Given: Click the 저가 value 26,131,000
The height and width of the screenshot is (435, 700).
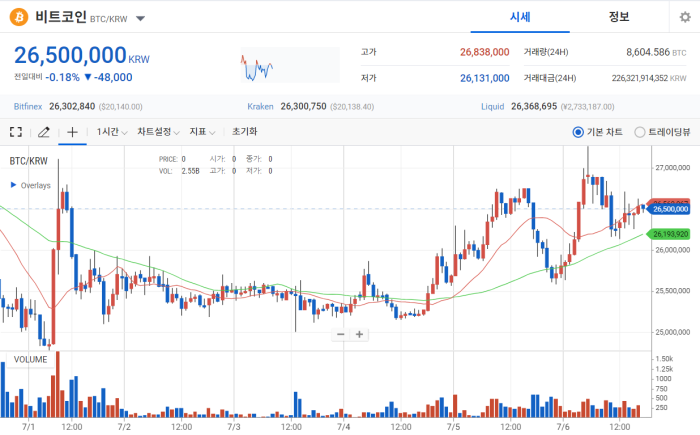Looking at the screenshot, I should pyautogui.click(x=484, y=79).
